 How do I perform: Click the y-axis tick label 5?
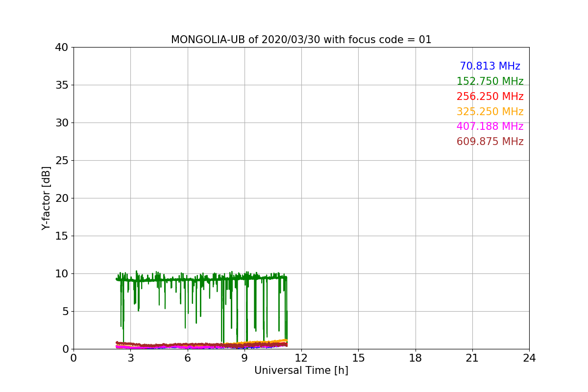click(x=65, y=312)
